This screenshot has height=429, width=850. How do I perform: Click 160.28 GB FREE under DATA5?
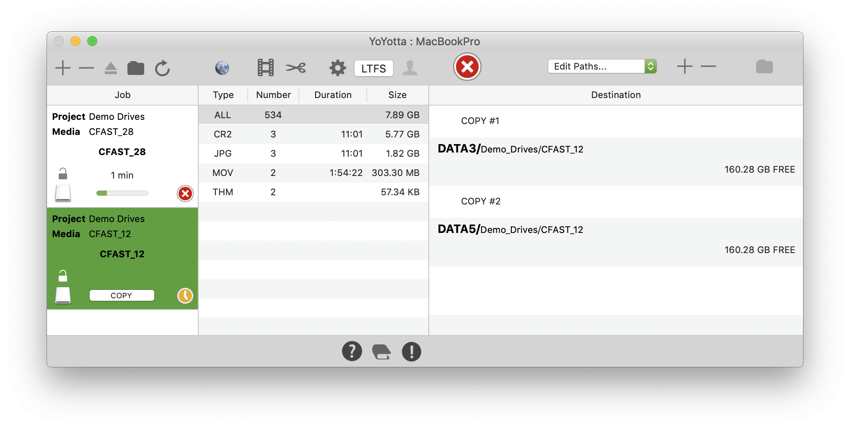pyautogui.click(x=760, y=250)
